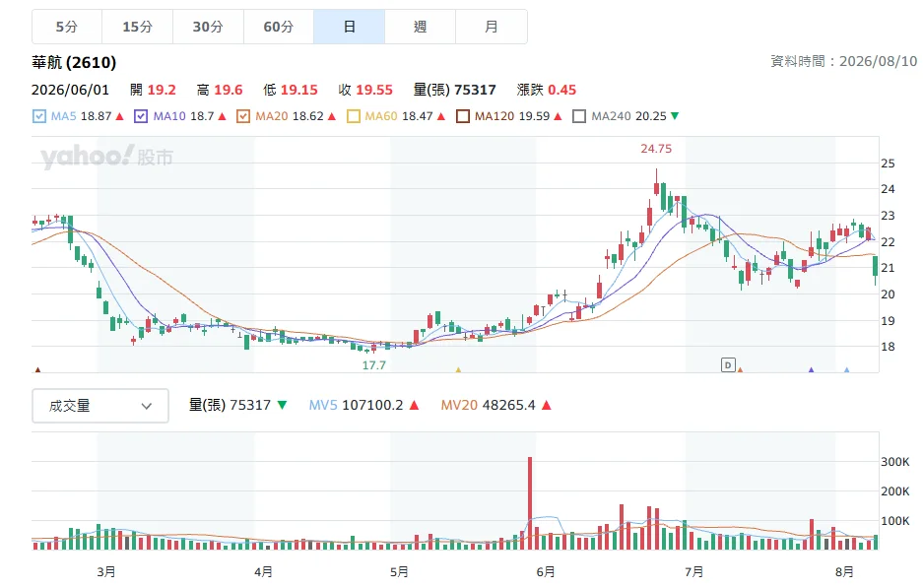Image resolution: width=923 pixels, height=588 pixels.
Task: Switch to the 週 weekly tab
Action: click(x=420, y=27)
